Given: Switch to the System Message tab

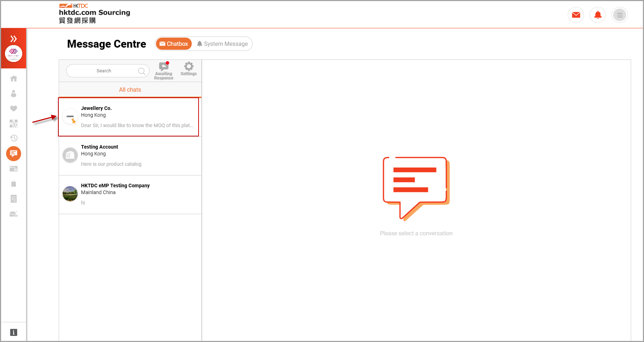Looking at the screenshot, I should [222, 44].
